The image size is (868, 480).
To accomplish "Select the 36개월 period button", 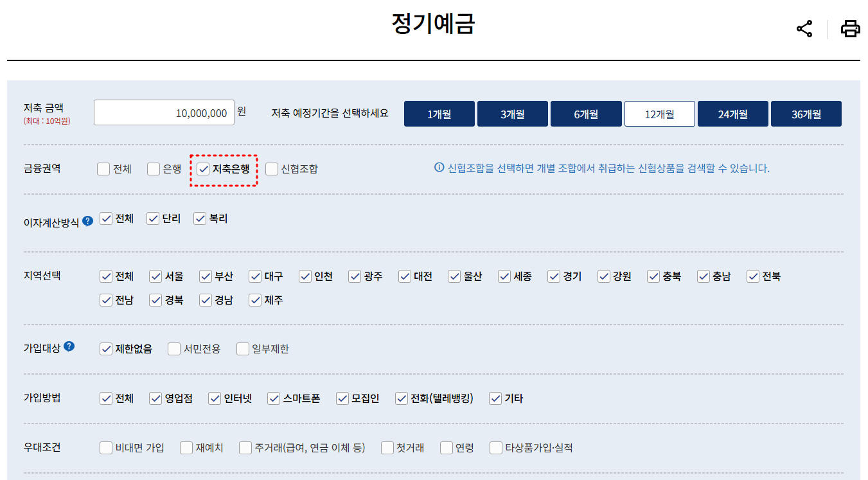I will pos(806,114).
